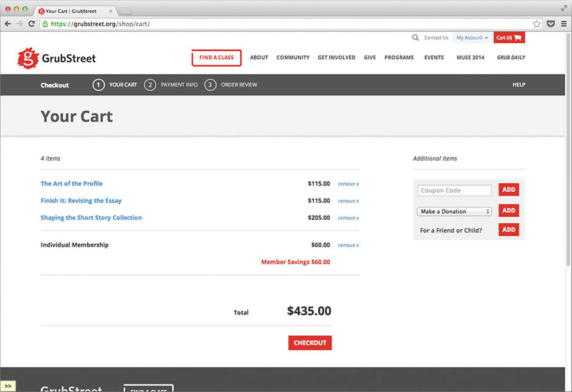Open the Give menu item
The height and width of the screenshot is (392, 572).
pyautogui.click(x=369, y=58)
